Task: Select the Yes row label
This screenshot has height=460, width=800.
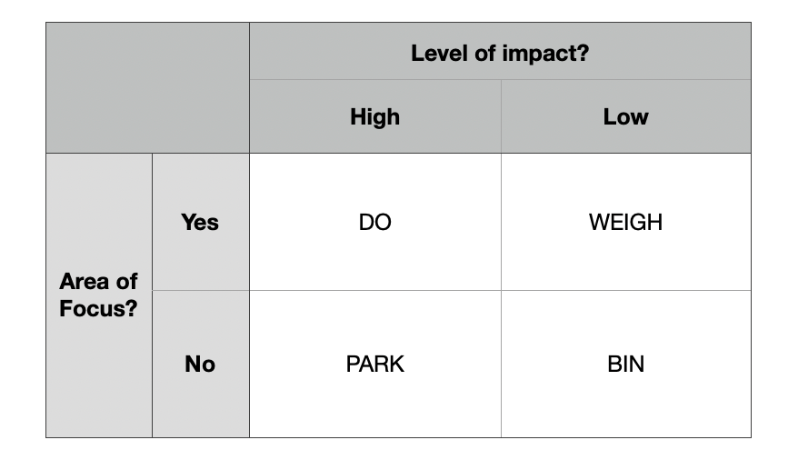Action: [200, 222]
